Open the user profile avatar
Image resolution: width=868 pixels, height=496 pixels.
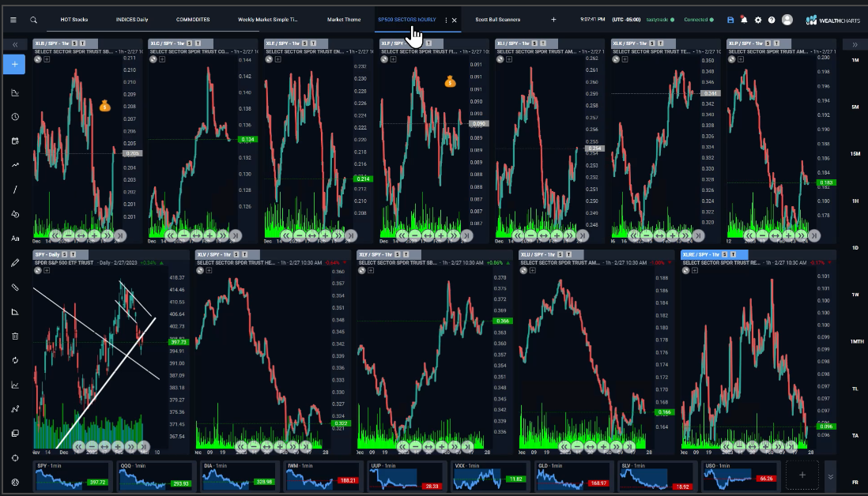point(787,20)
